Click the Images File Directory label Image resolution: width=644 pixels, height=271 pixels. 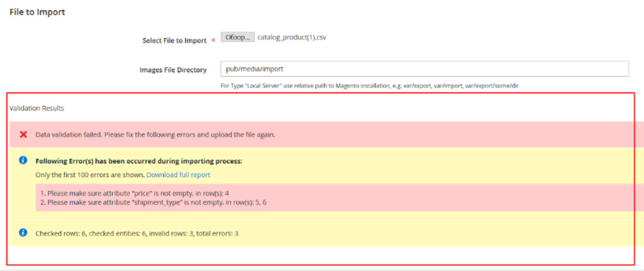coord(173,70)
